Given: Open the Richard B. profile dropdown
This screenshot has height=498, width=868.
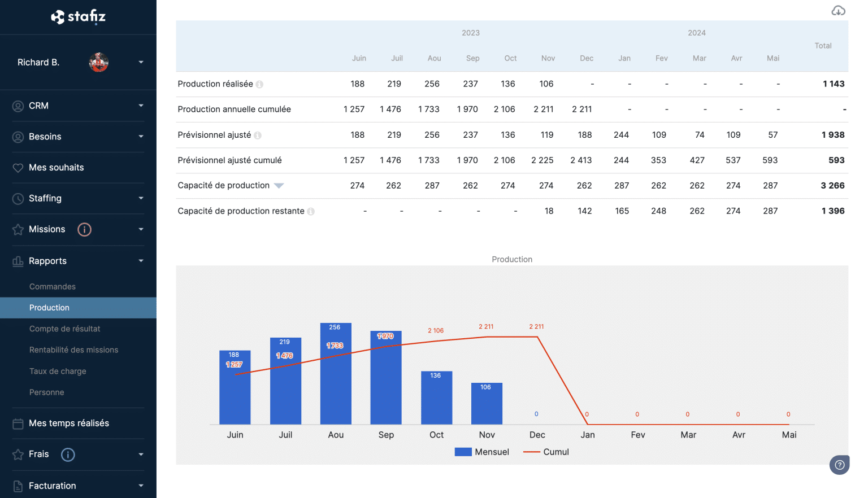Looking at the screenshot, I should pos(140,62).
